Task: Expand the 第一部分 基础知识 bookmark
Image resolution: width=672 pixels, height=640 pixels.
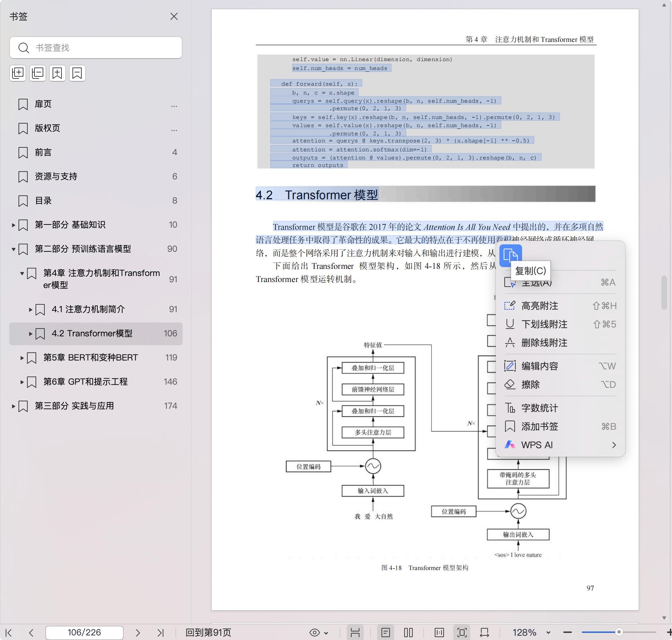Action: (x=13, y=225)
